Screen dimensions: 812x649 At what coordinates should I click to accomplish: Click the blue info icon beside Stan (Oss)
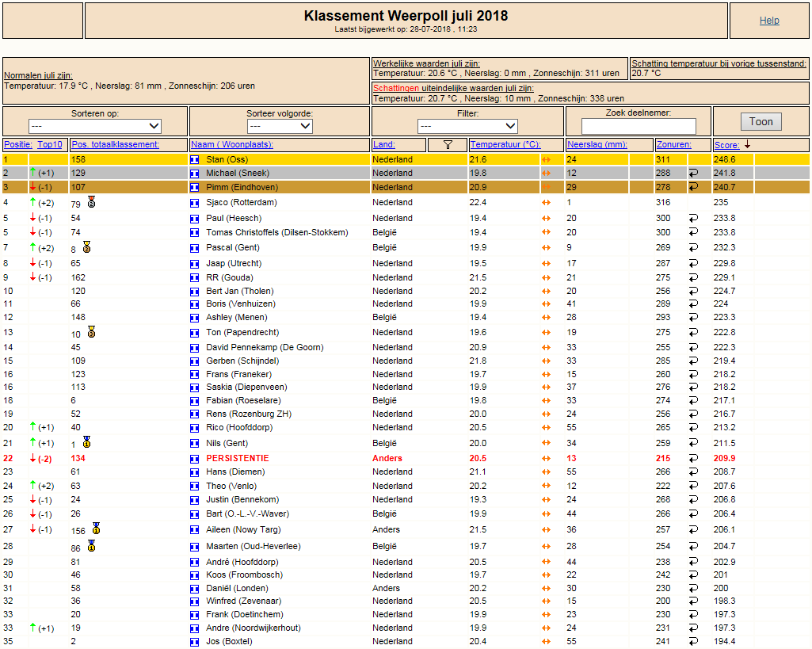tap(194, 160)
